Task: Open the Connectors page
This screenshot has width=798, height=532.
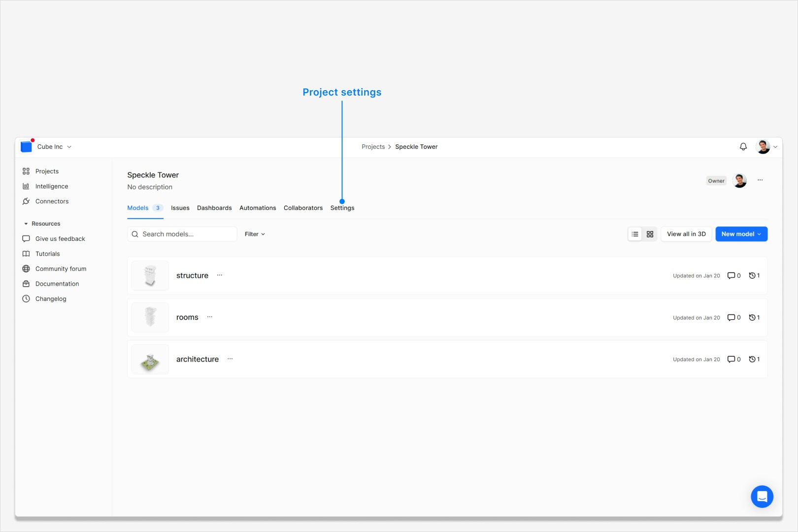Action: (52, 201)
